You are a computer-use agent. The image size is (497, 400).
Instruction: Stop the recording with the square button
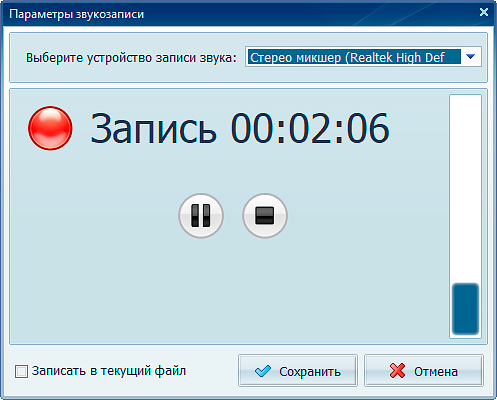tap(265, 216)
